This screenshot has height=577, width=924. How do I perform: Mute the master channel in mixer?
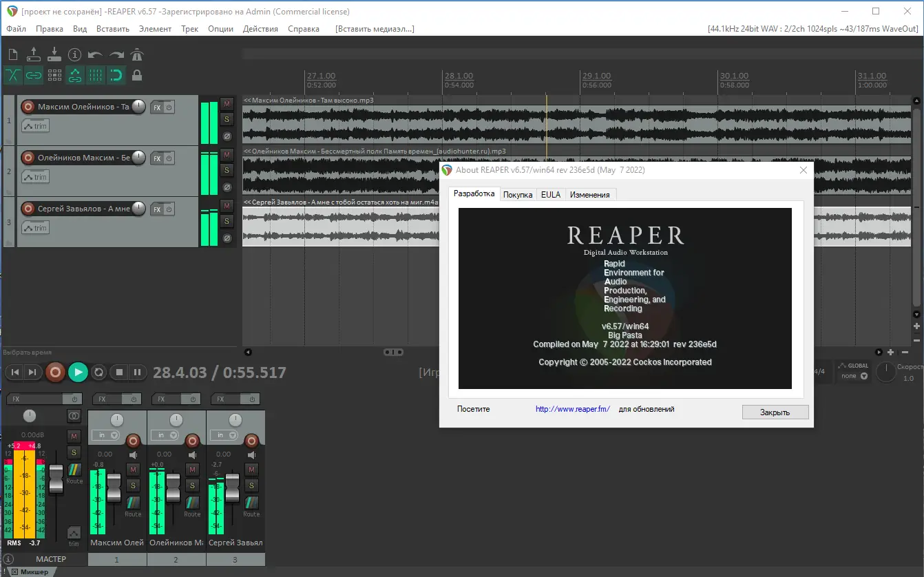click(x=74, y=436)
